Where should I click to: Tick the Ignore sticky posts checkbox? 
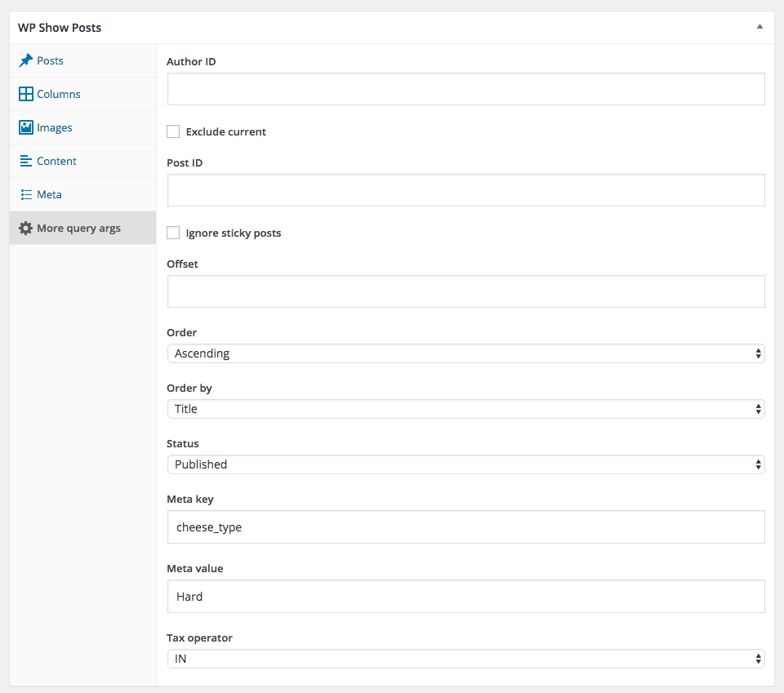tap(173, 233)
